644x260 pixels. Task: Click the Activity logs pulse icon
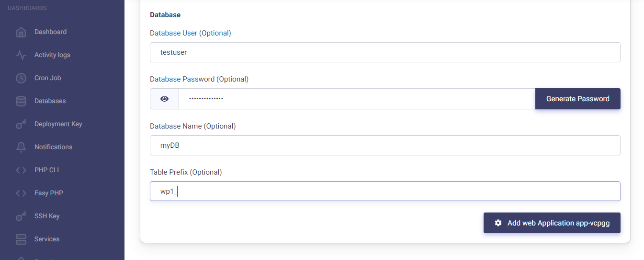tap(21, 55)
